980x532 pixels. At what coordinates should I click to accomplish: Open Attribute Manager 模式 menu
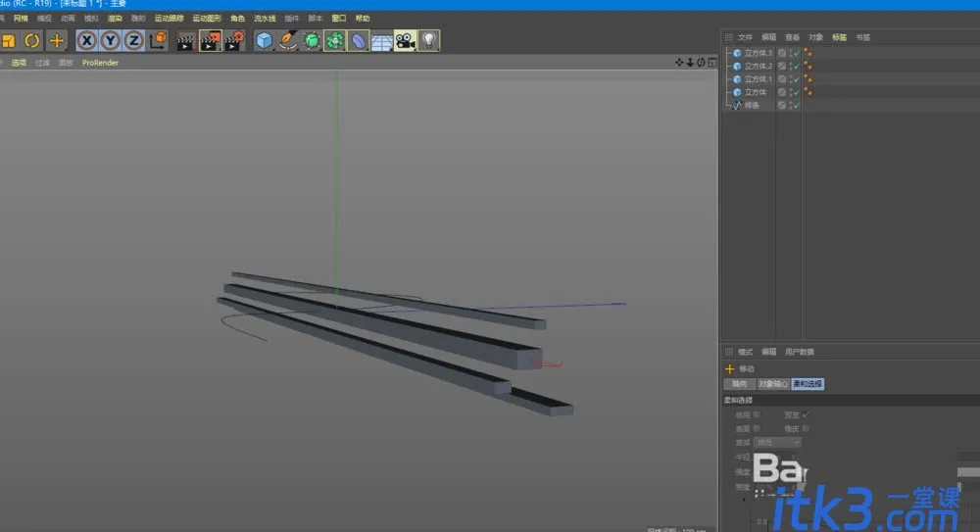pos(745,352)
